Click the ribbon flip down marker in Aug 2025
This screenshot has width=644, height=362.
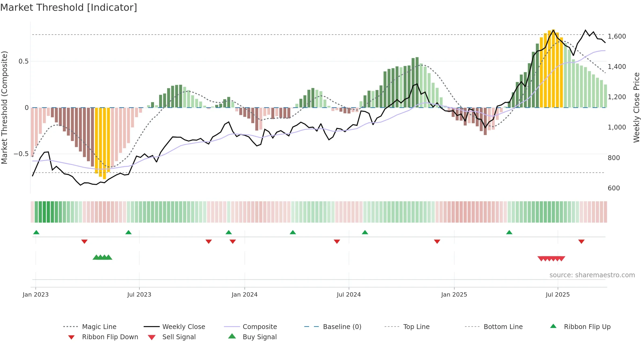tap(581, 242)
